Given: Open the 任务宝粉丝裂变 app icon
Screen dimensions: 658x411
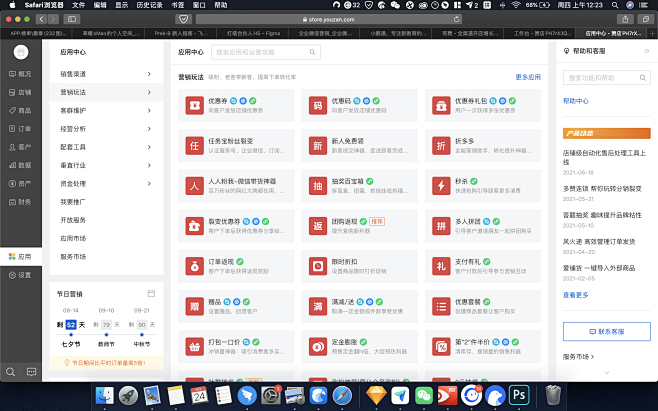Looking at the screenshot, I should pos(194,146).
